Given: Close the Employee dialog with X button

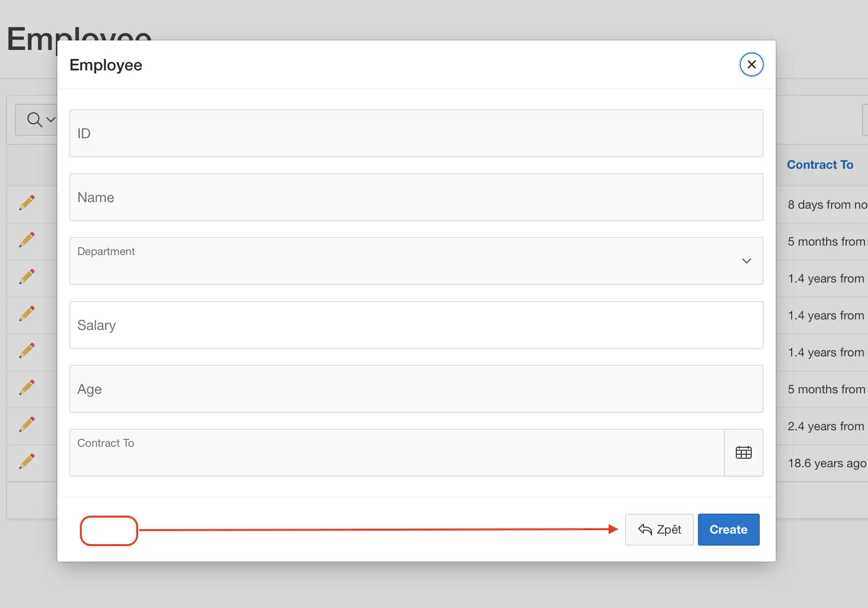Looking at the screenshot, I should coord(751,64).
